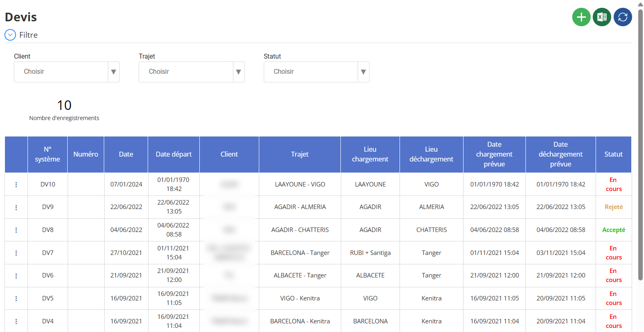Click the record count value 10
The height and width of the screenshot is (332, 644).
(x=64, y=105)
